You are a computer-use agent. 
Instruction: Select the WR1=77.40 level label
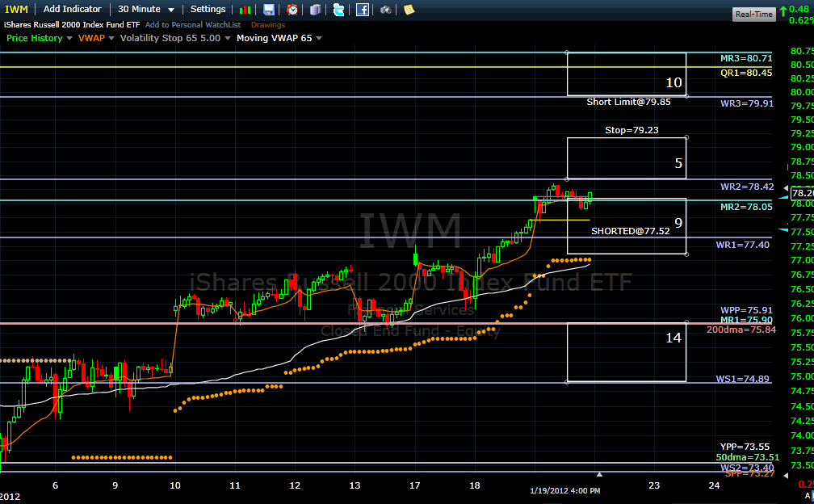pyautogui.click(x=743, y=245)
